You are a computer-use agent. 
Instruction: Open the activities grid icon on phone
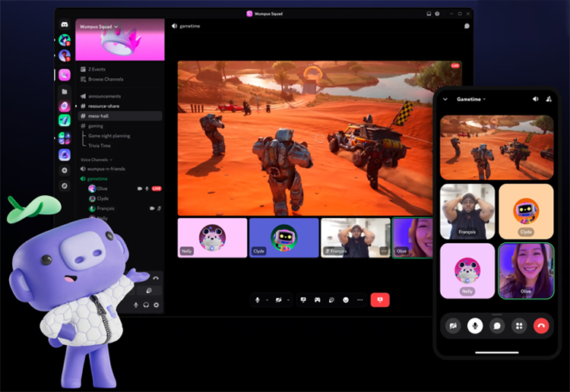[519, 325]
